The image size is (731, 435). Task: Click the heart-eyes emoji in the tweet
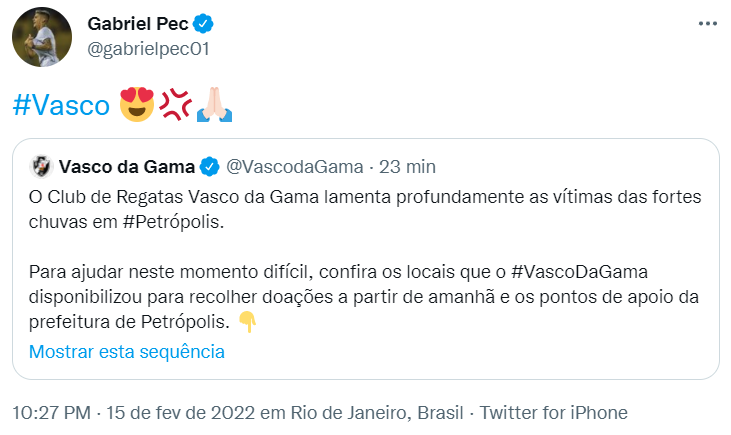137,104
